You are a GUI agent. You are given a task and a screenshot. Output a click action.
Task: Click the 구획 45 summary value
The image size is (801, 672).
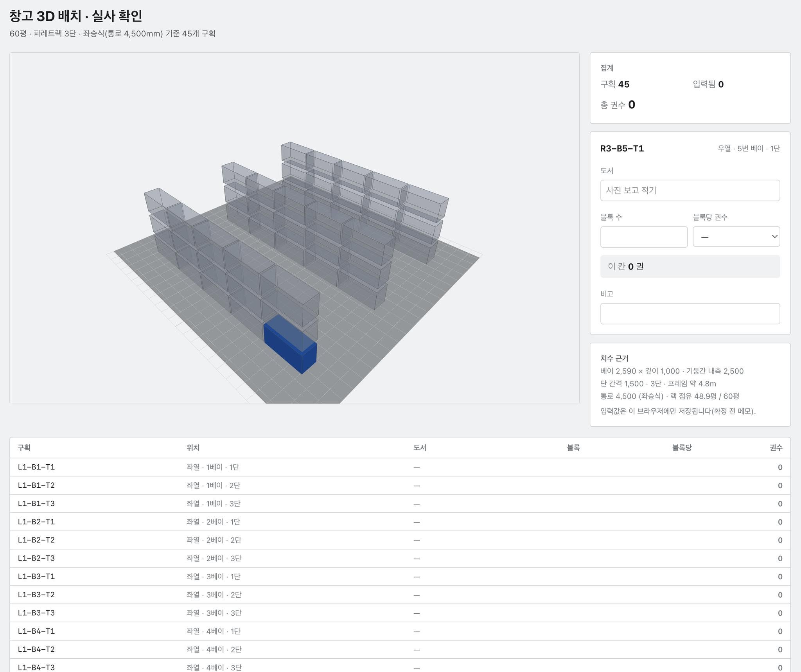(x=615, y=84)
